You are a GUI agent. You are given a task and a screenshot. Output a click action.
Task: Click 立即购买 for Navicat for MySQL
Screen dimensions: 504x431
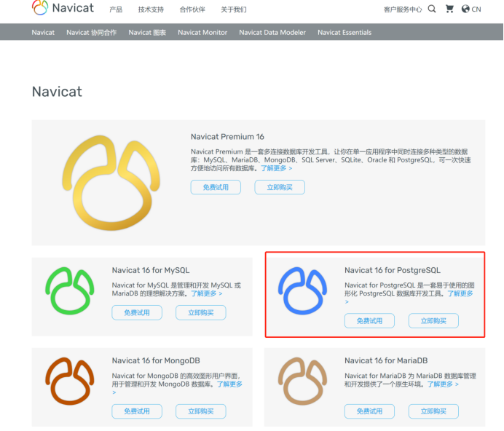tap(201, 312)
